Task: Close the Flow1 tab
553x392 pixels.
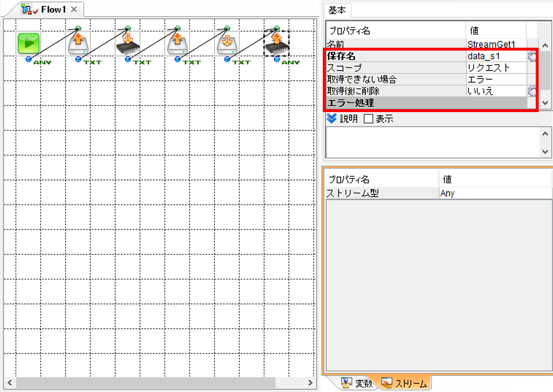Action: click(74, 10)
